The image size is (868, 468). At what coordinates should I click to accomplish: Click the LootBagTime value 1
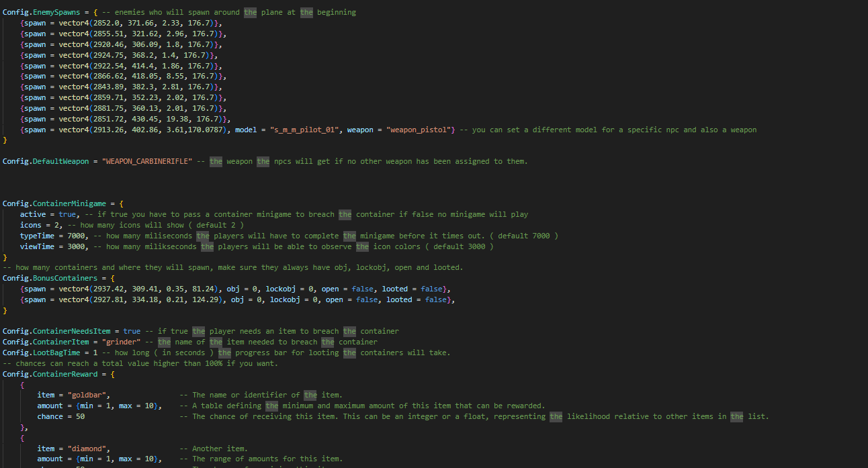point(95,353)
